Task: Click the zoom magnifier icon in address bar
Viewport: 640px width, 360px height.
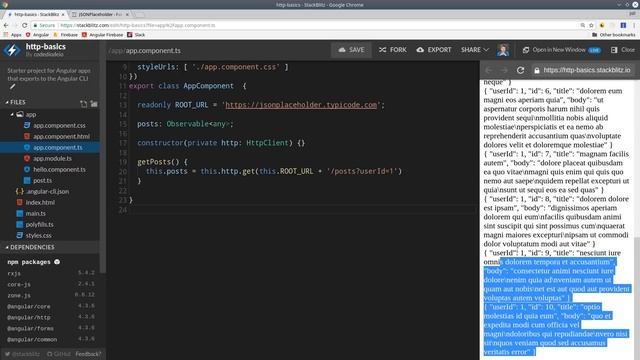Action: pos(582,25)
